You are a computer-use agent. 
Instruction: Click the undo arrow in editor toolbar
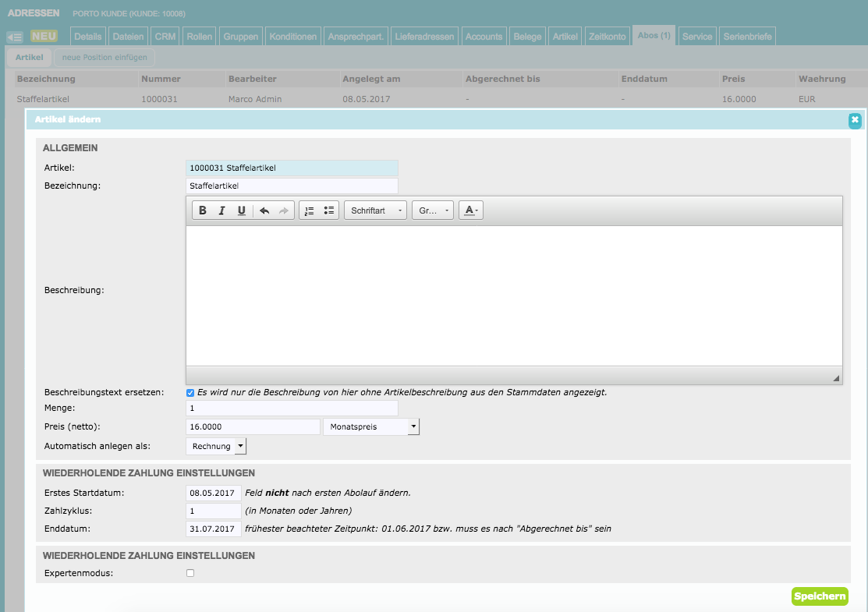coord(264,210)
